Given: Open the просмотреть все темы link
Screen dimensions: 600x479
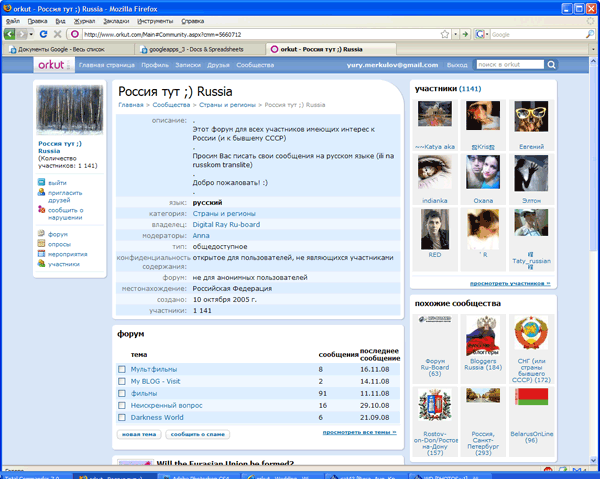Looking at the screenshot, I should (359, 432).
